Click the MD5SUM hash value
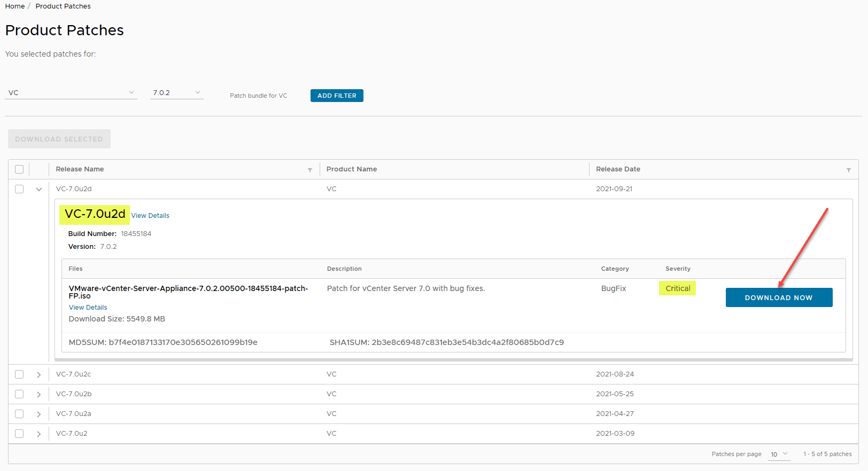The height and width of the screenshot is (471, 868). [x=183, y=342]
